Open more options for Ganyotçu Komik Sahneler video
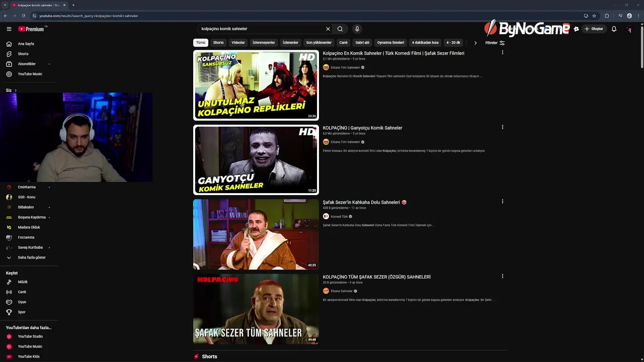Viewport: 644px width, 362px height. point(502,127)
